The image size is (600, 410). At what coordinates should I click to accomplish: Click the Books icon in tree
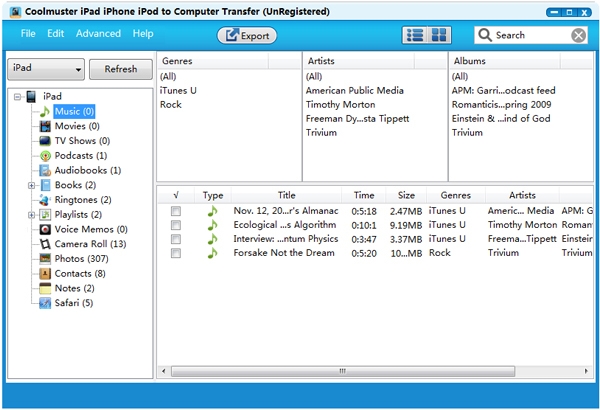pos(45,185)
